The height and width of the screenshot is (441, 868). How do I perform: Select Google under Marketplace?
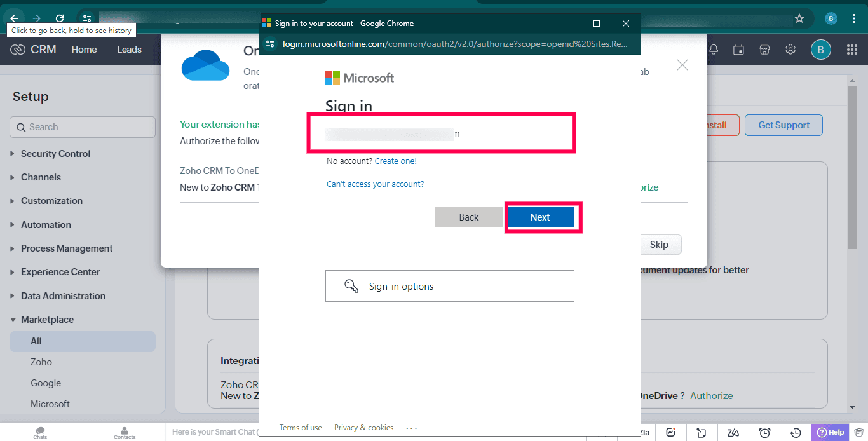click(46, 383)
